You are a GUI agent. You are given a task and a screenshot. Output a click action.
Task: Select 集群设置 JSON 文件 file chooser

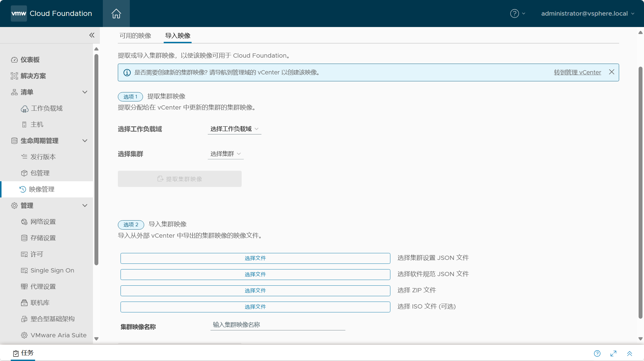[x=255, y=258]
